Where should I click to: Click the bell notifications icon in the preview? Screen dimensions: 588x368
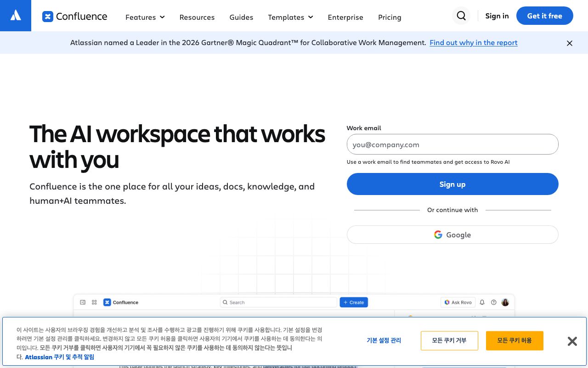pyautogui.click(x=482, y=302)
